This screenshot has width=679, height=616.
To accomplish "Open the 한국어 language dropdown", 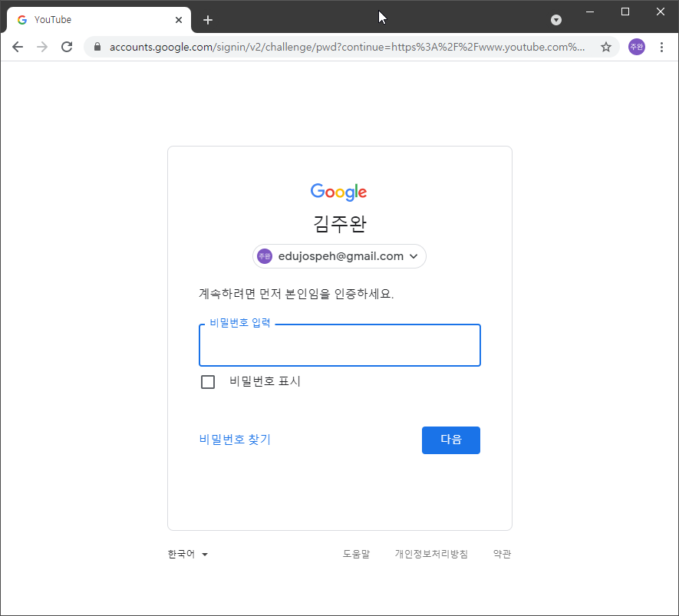I will (187, 554).
